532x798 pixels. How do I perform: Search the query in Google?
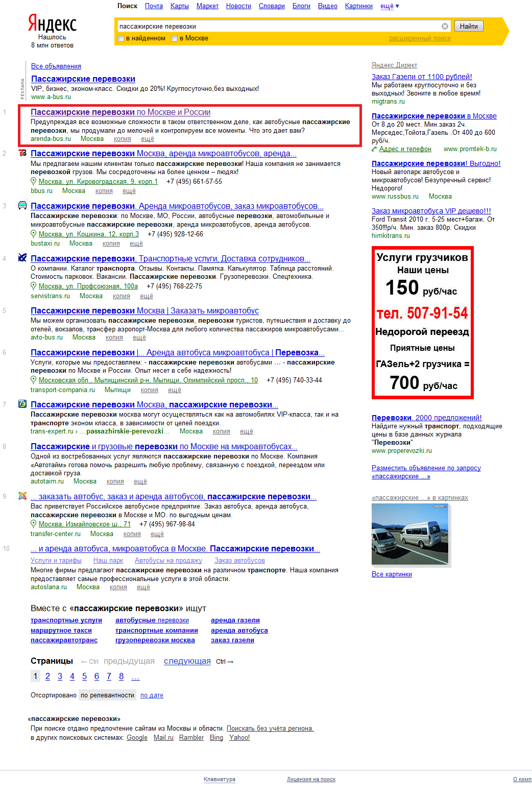[x=137, y=738]
